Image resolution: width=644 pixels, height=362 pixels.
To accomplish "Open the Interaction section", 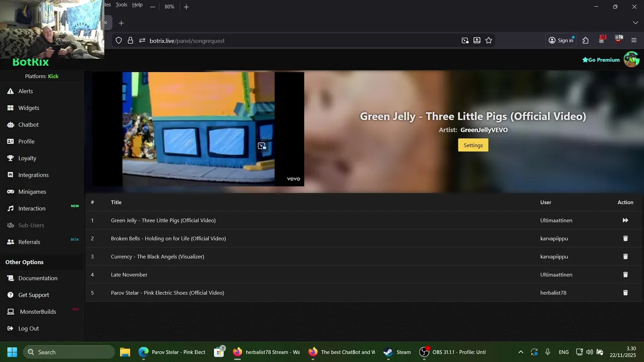I will 32,208.
